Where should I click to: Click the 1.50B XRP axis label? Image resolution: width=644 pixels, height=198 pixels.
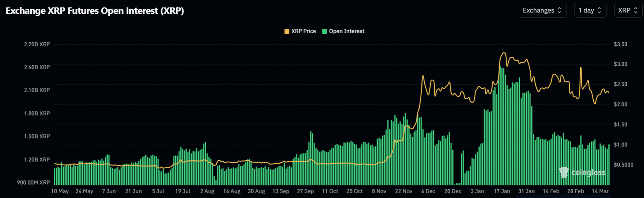pos(37,136)
